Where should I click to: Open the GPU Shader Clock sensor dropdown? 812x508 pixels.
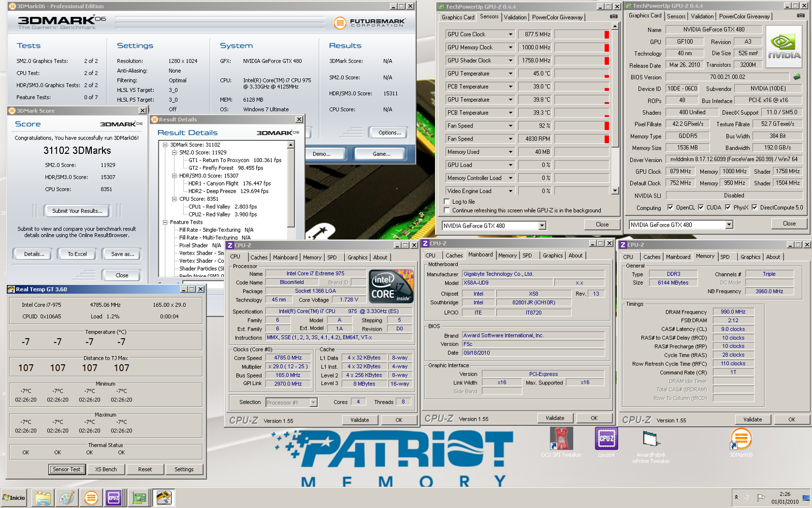point(511,60)
